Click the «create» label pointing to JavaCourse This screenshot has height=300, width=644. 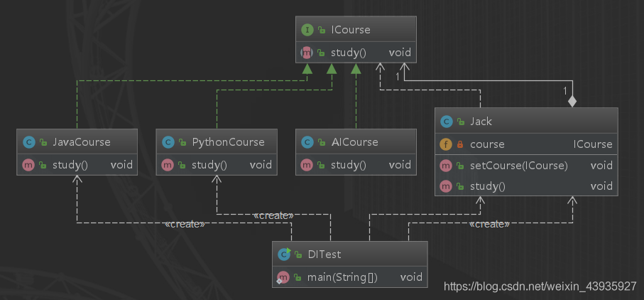coord(185,224)
